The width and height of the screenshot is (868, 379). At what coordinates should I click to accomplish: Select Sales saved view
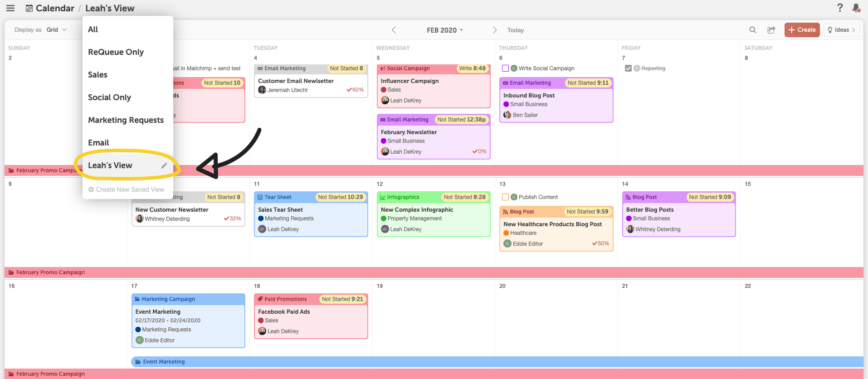click(98, 75)
